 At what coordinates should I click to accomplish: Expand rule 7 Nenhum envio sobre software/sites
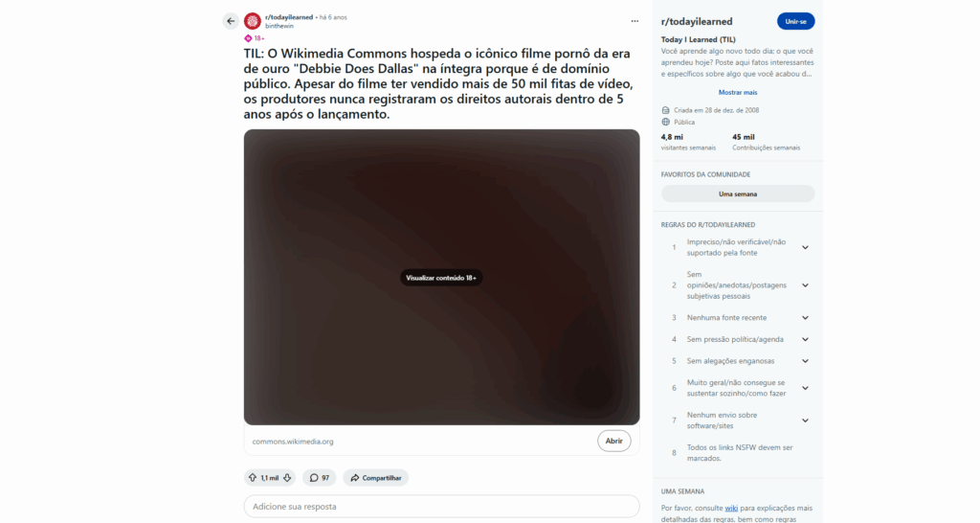[x=805, y=421]
